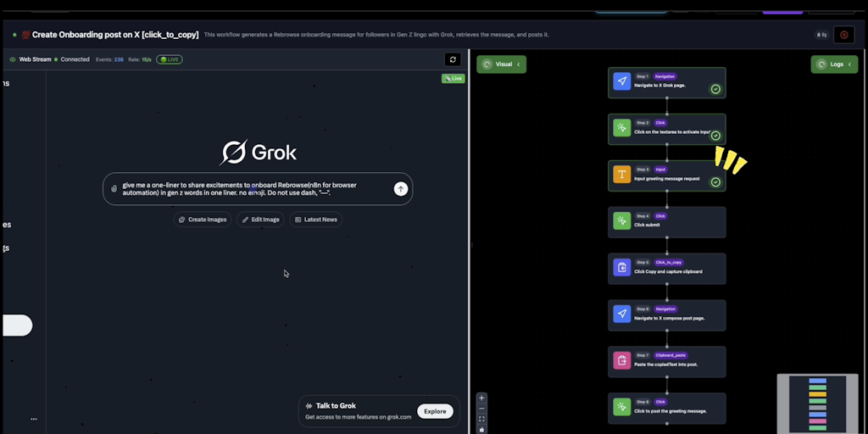Screen dimensions: 868x434
Task: Collapse the Logs panel chevron
Action: coord(849,64)
